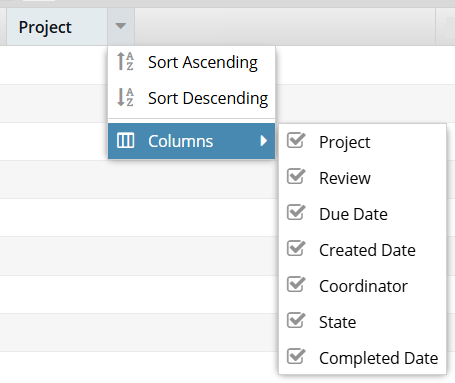The image size is (455, 383).
Task: Uncheck the Completed Date checkbox
Action: [x=296, y=357]
